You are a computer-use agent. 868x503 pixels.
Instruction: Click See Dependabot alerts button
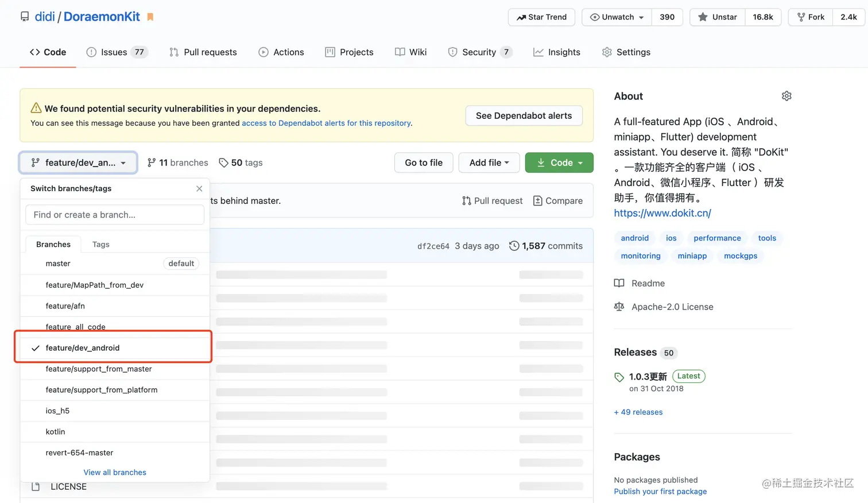click(x=524, y=116)
